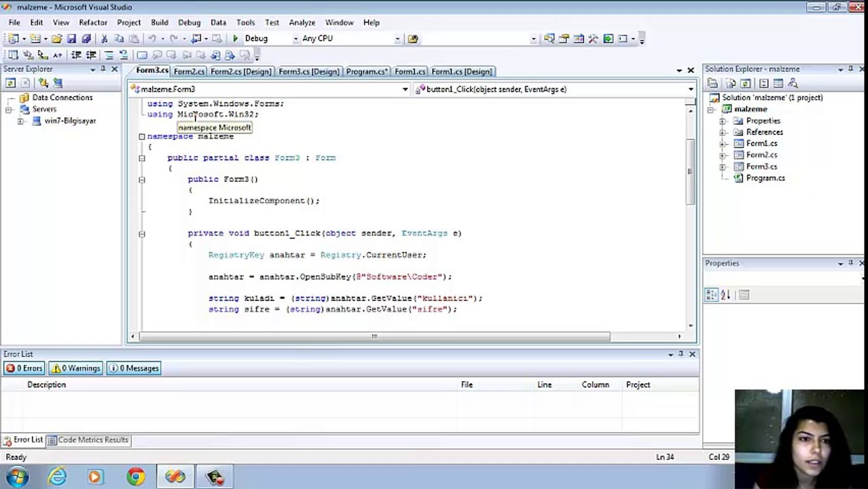Toggle the 0 Errors filter
The image size is (868, 489).
click(24, 368)
